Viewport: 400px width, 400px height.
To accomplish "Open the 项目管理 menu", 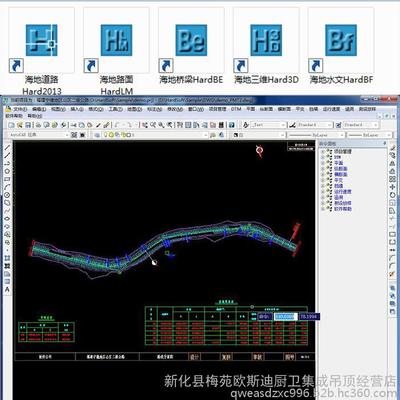I will point(218,109).
